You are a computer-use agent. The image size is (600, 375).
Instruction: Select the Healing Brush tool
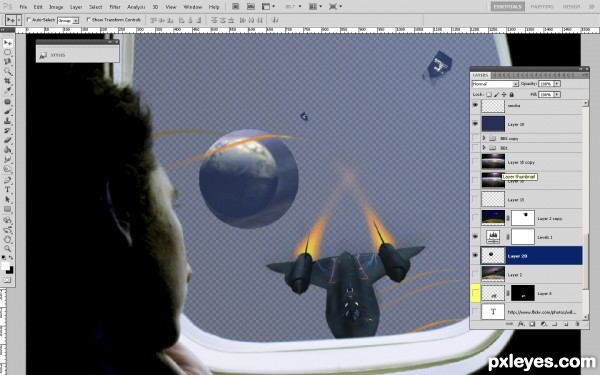click(x=7, y=102)
